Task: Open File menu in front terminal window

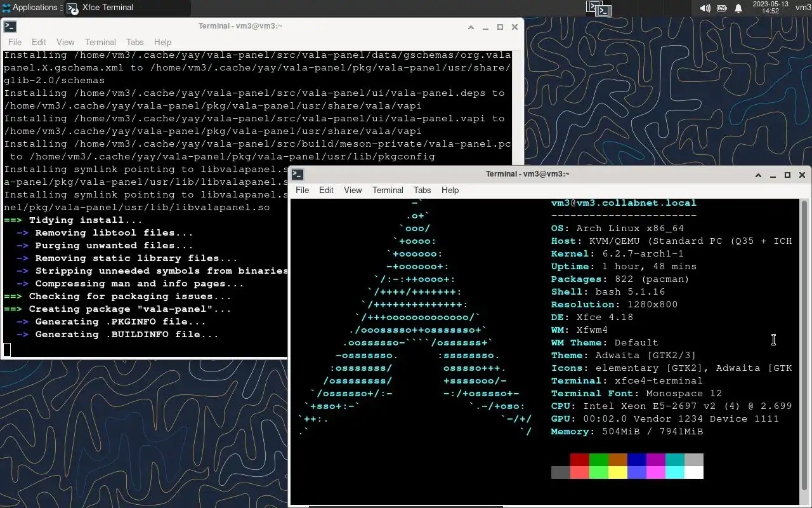Action: point(302,190)
